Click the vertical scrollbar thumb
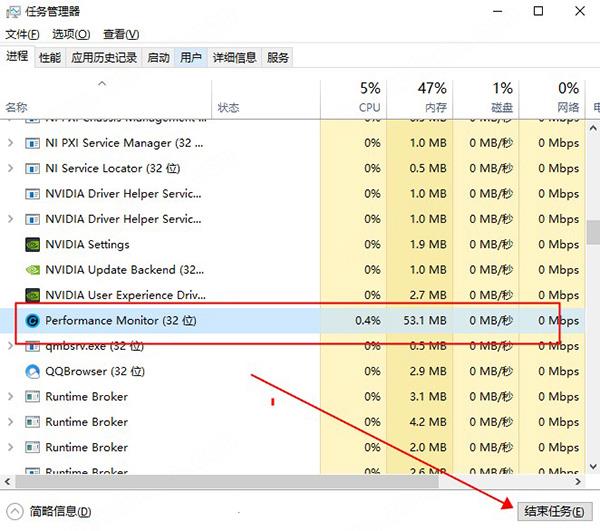Viewport: 600px width, 531px height. click(x=593, y=232)
